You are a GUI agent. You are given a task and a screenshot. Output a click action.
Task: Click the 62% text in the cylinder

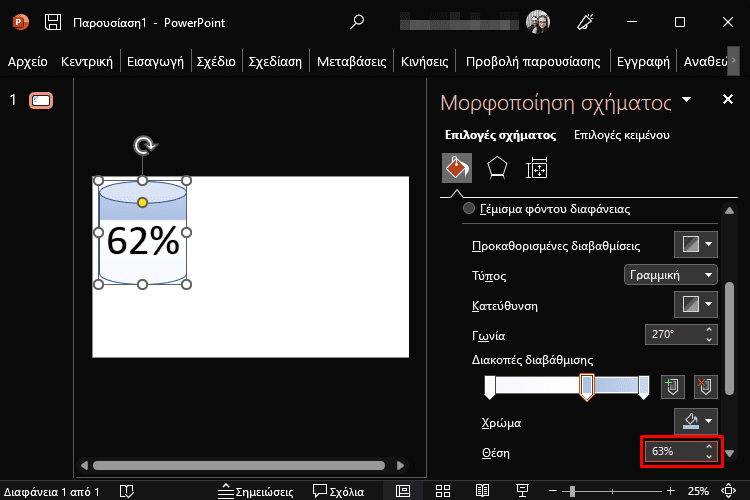pyautogui.click(x=143, y=241)
